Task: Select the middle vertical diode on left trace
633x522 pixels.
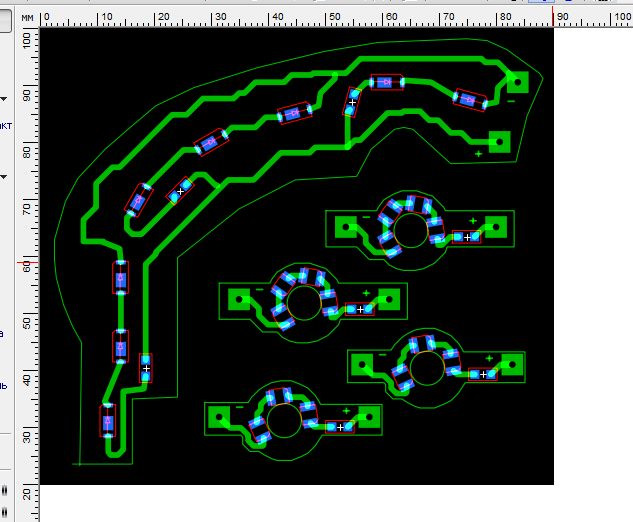Action: point(120,347)
